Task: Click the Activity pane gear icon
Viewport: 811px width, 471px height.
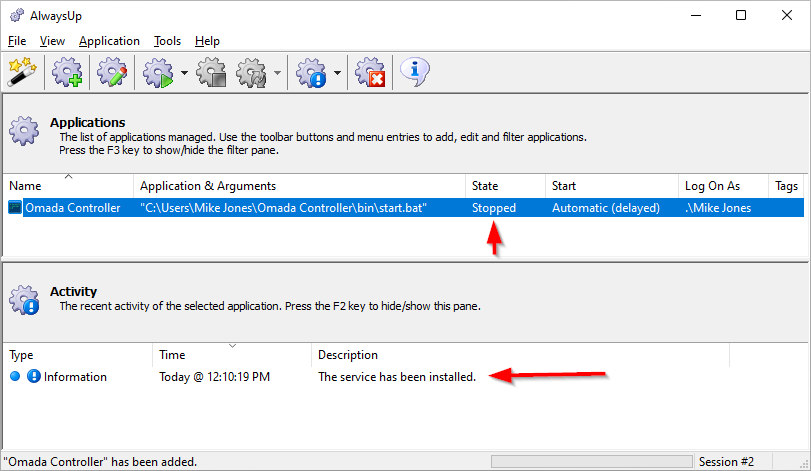Action: point(24,300)
